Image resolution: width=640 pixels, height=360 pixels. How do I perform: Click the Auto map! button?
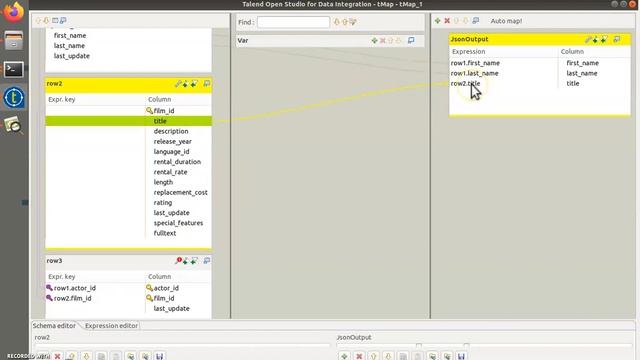[x=506, y=21]
